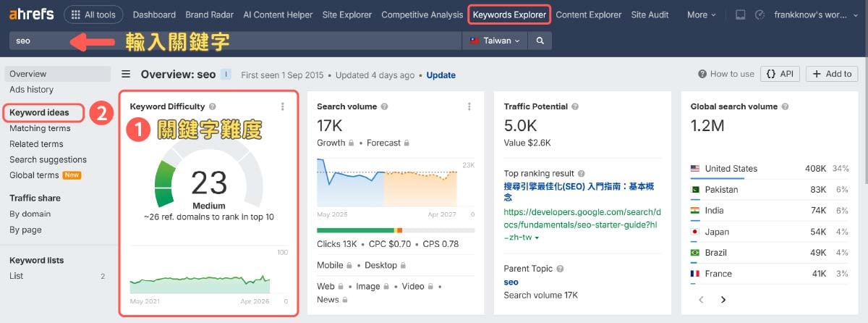Viewport: 868px width, 323px height.
Task: Click the lock icon next to Video
Action: (x=431, y=287)
